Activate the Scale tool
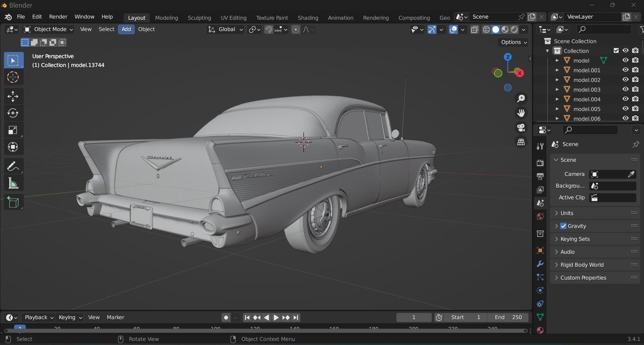Screen dimensions: 644x345 pos(13,130)
